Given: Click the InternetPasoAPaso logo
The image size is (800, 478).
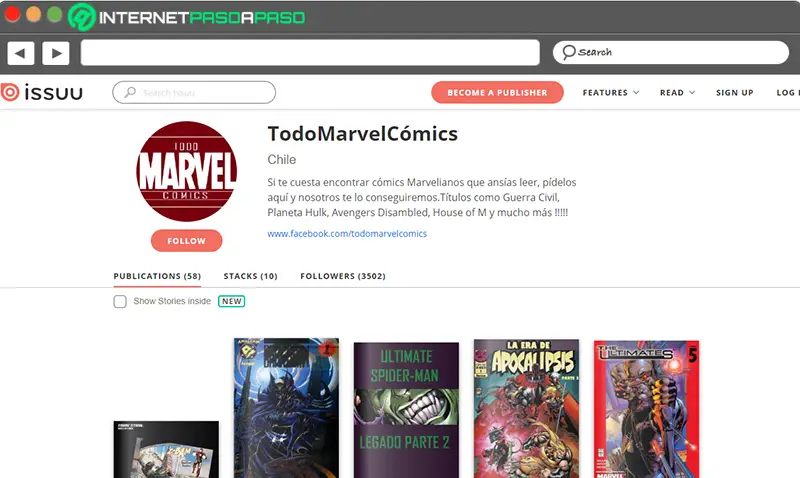Looking at the screenshot, I should click(187, 17).
